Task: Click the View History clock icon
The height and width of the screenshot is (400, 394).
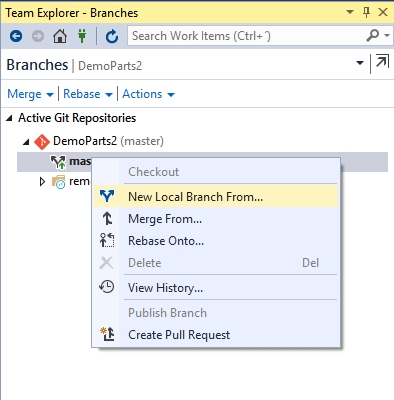Action: (107, 287)
